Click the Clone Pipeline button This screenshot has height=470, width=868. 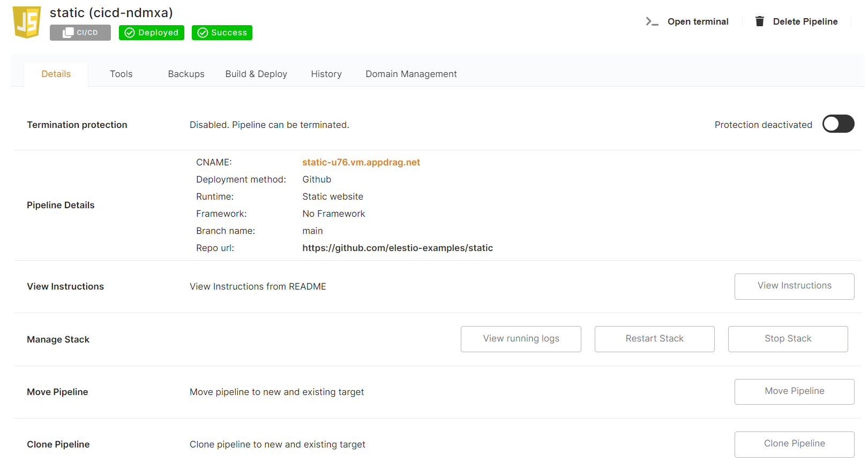click(794, 444)
